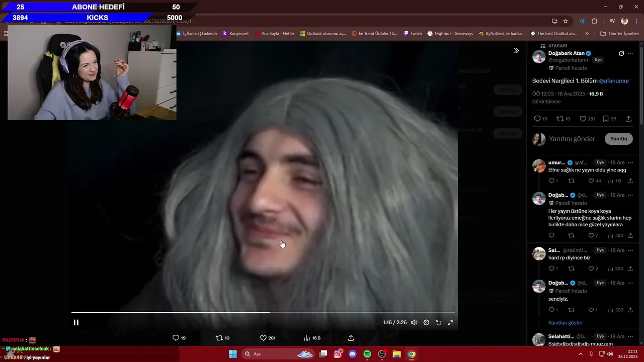The image size is (644, 362).
Task: Open Nightbot - Giveaways bookmark
Action: click(450, 33)
